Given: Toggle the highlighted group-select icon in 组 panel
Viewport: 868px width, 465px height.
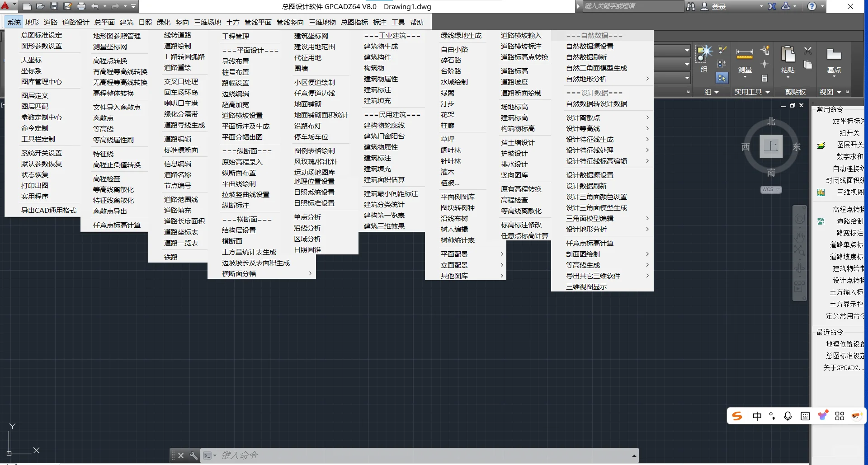Looking at the screenshot, I should pyautogui.click(x=722, y=79).
